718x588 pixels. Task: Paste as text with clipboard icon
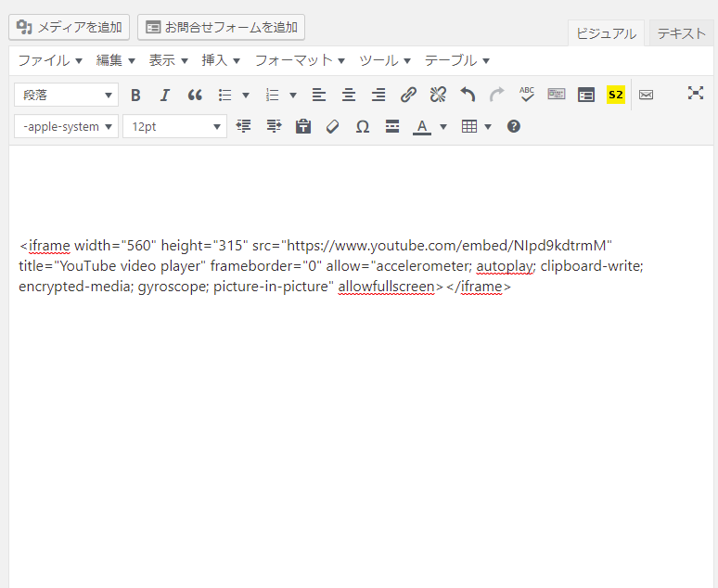(x=303, y=126)
